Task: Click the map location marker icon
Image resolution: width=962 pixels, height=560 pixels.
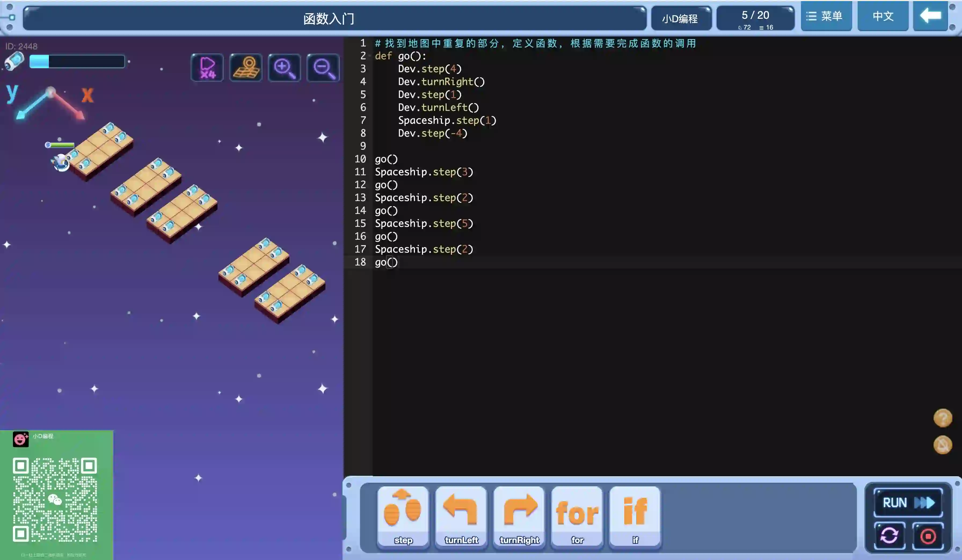Action: (x=246, y=68)
